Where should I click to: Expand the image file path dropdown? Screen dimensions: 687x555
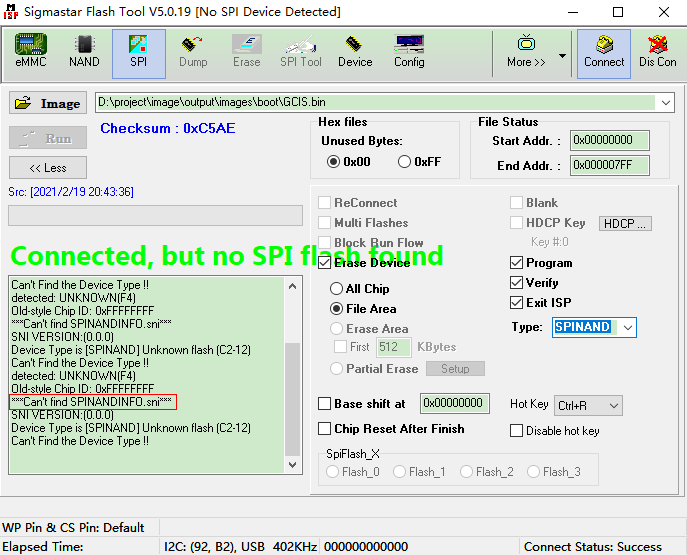point(665,103)
